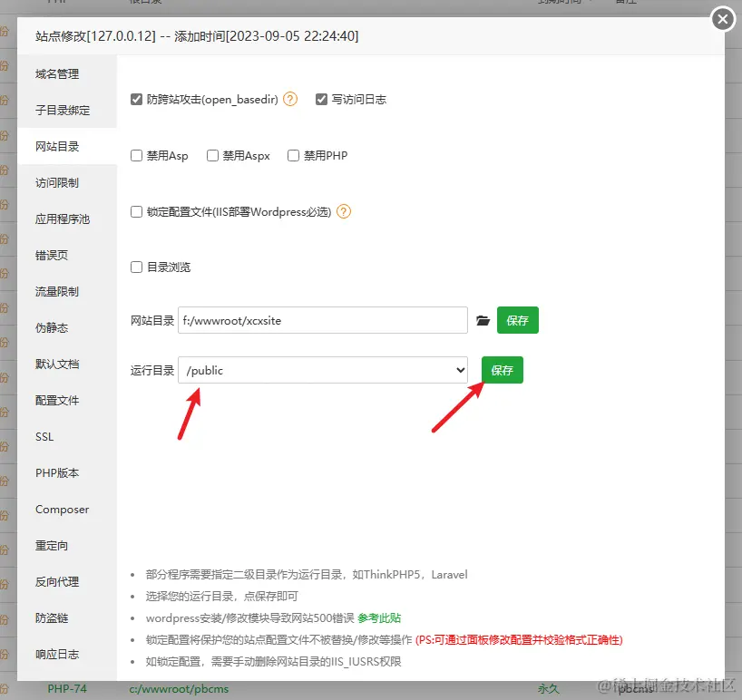The image size is (742, 700).
Task: Check the 禁用Aspx box
Action: (x=211, y=155)
